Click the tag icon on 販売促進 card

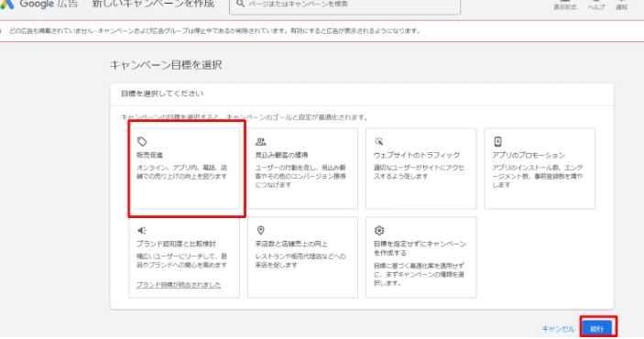(142, 142)
